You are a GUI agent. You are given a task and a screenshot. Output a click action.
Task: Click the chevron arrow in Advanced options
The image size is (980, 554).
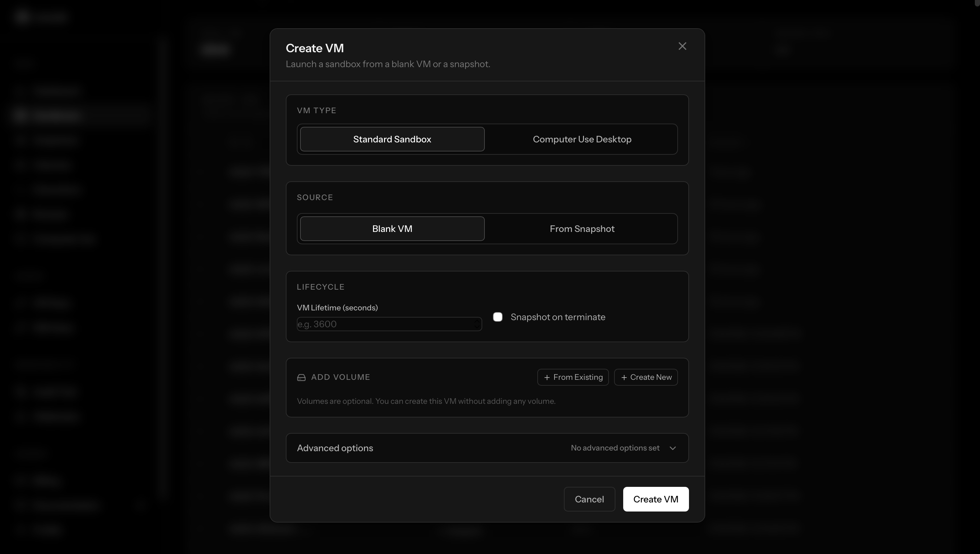tap(672, 448)
